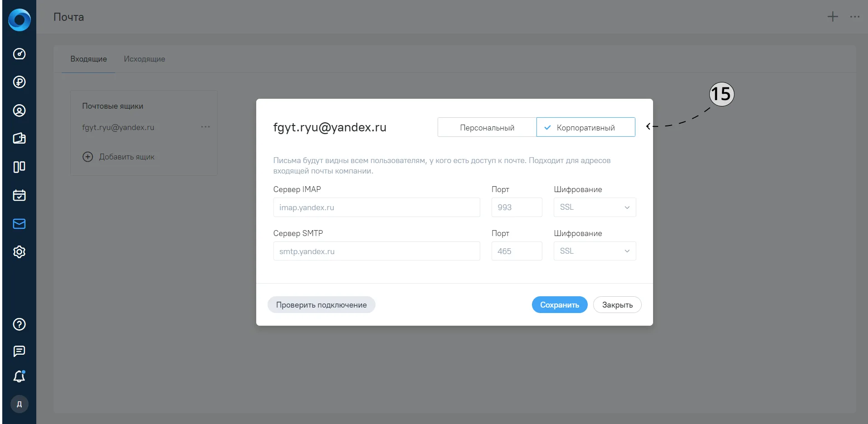This screenshot has width=868, height=424.
Task: Open the mail envelope icon in sidebar
Action: [x=19, y=224]
